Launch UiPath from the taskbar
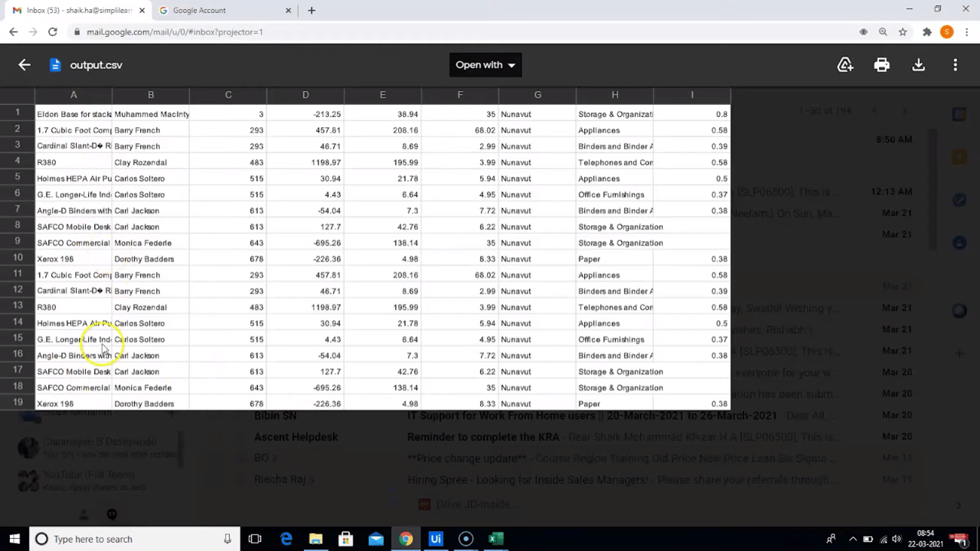This screenshot has width=980, height=551. pyautogui.click(x=436, y=539)
